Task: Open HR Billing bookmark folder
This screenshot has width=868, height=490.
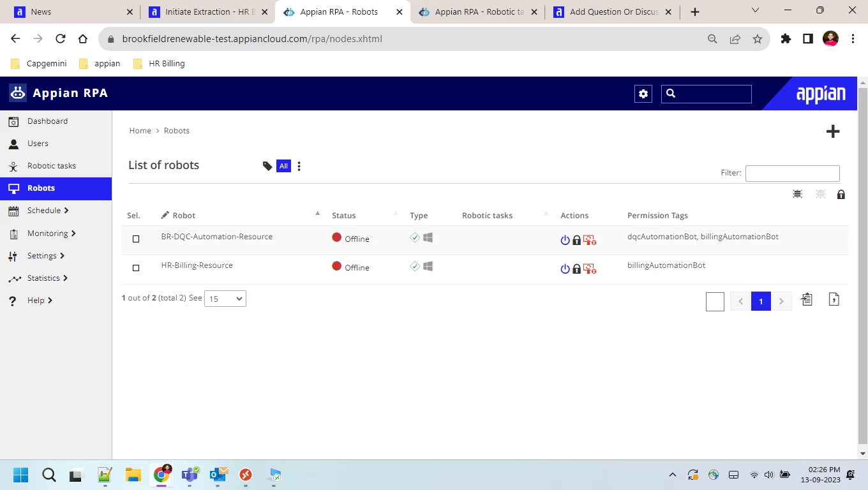Action: point(159,64)
